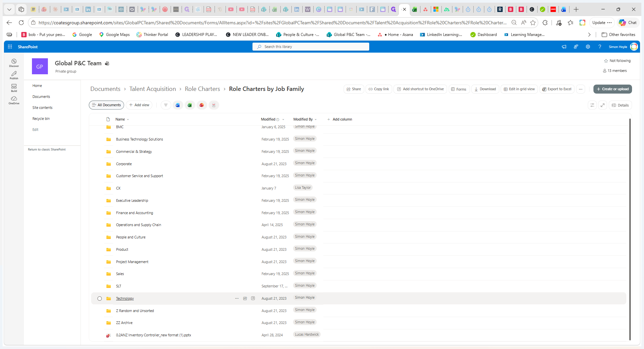Open the Create or upload menu
The height and width of the screenshot is (349, 644).
click(612, 89)
